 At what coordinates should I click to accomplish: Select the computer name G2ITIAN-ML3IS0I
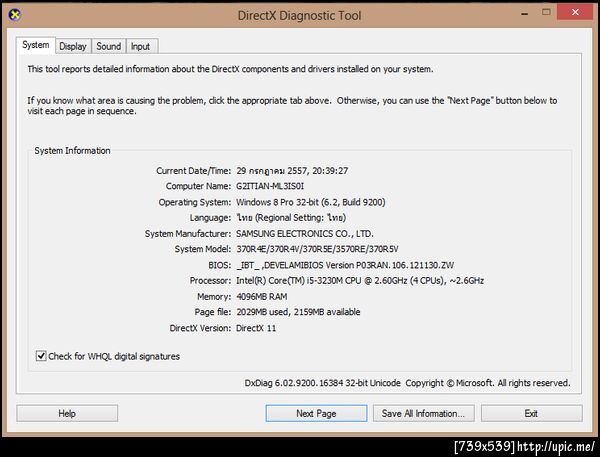click(270, 186)
